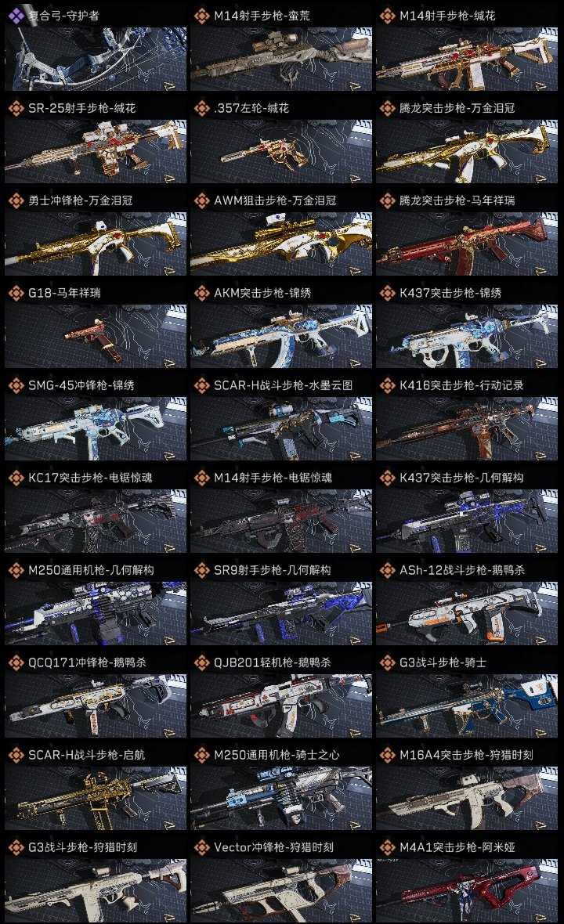Select the G3战斗步枪-骑士 blue rifle skin
The image size is (564, 924).
click(467, 696)
